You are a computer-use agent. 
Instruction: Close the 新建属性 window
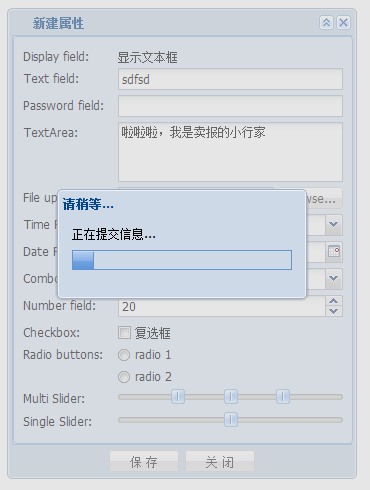pyautogui.click(x=343, y=23)
